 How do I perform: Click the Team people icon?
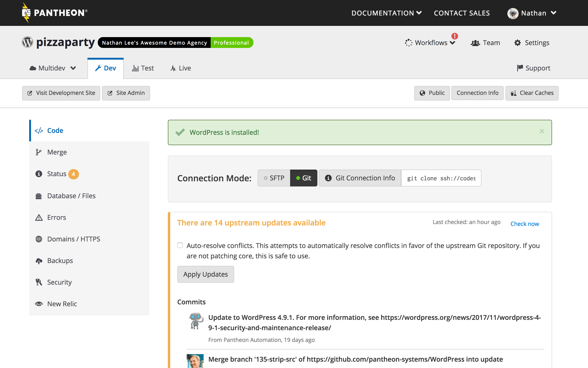pyautogui.click(x=475, y=43)
